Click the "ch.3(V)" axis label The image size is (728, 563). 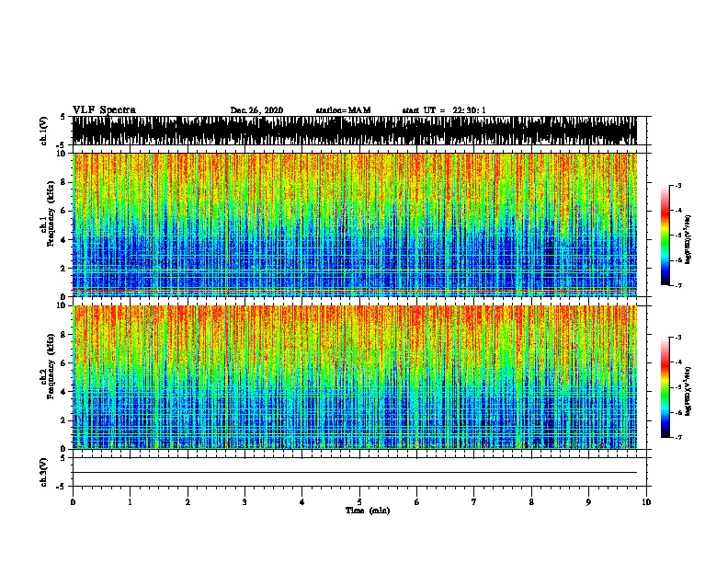pyautogui.click(x=44, y=472)
